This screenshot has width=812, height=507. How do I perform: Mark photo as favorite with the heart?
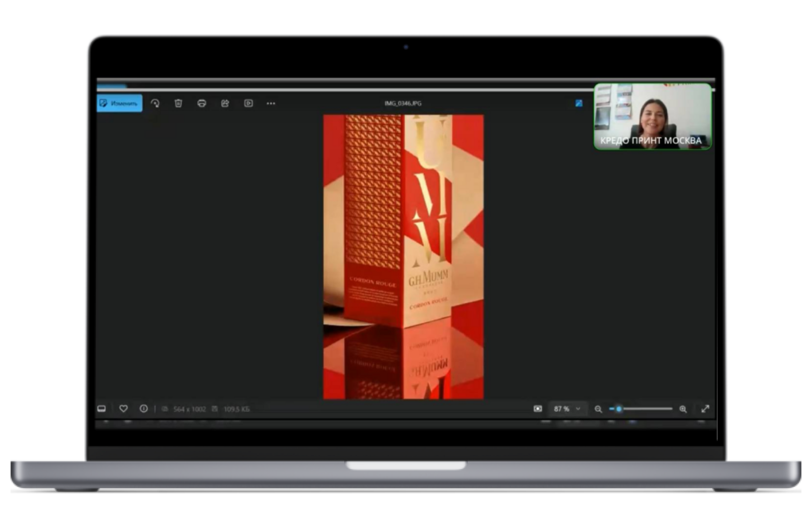click(x=124, y=409)
